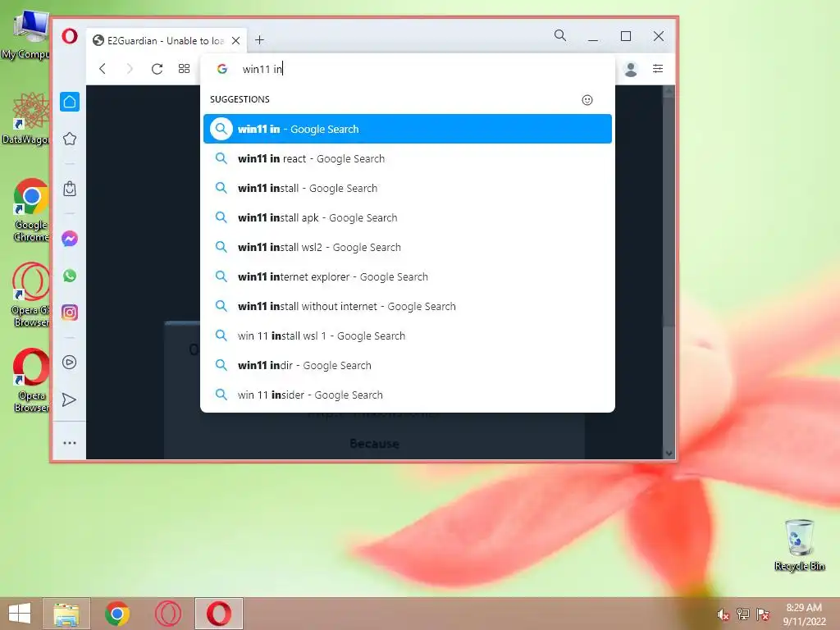The height and width of the screenshot is (630, 840).
Task: Open Speed Dial start page grid
Action: 184,69
